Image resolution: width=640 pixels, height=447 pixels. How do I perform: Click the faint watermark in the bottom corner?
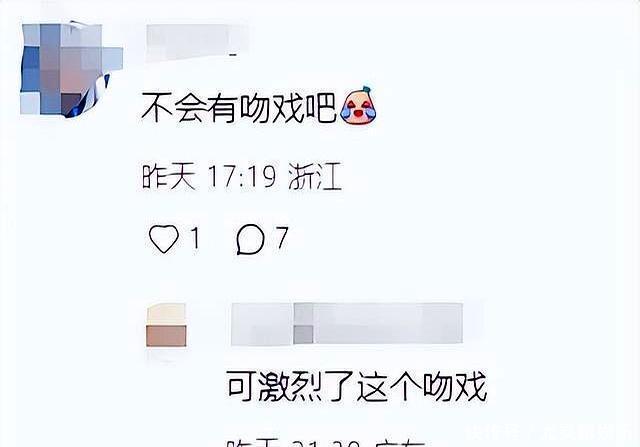coord(553,431)
